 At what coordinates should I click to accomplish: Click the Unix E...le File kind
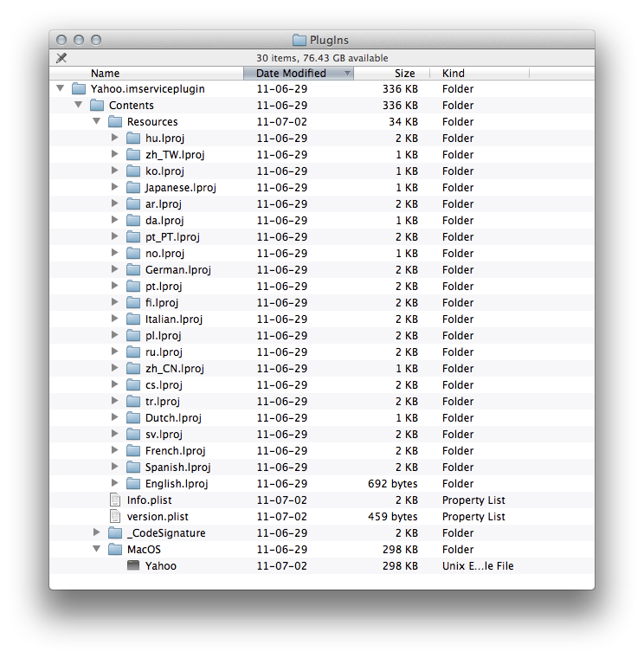(478, 566)
